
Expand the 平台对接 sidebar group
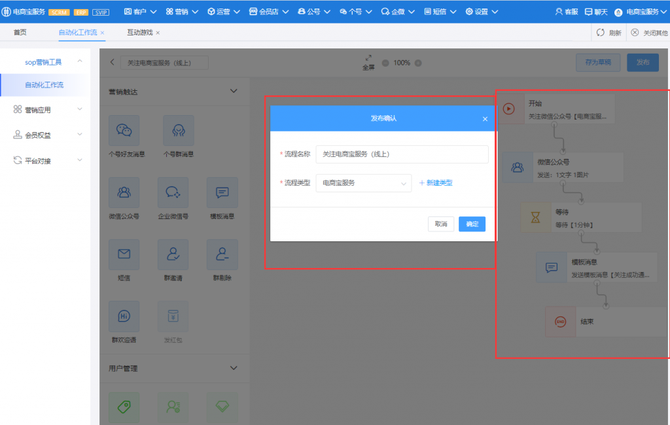80,160
